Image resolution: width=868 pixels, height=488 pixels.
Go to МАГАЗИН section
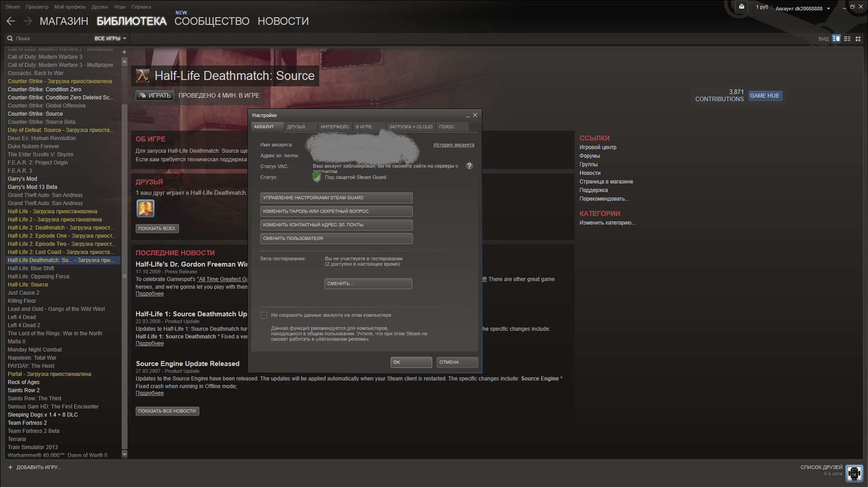click(64, 21)
